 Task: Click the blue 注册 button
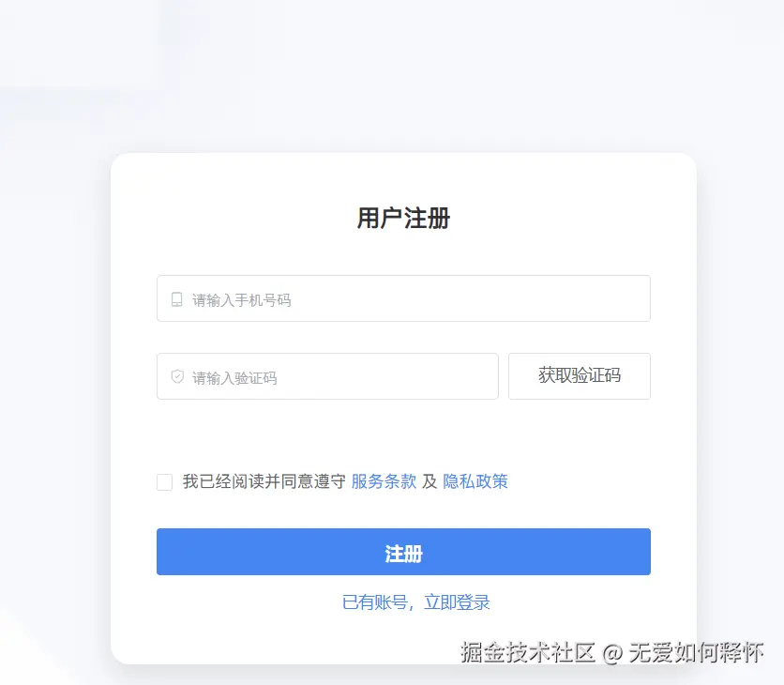click(x=403, y=552)
